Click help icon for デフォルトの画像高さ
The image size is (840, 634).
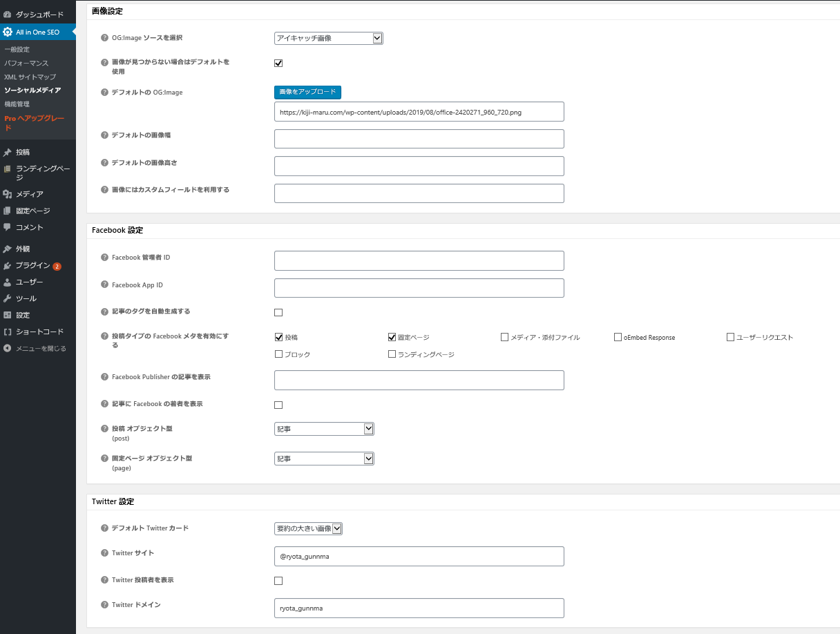(105, 162)
